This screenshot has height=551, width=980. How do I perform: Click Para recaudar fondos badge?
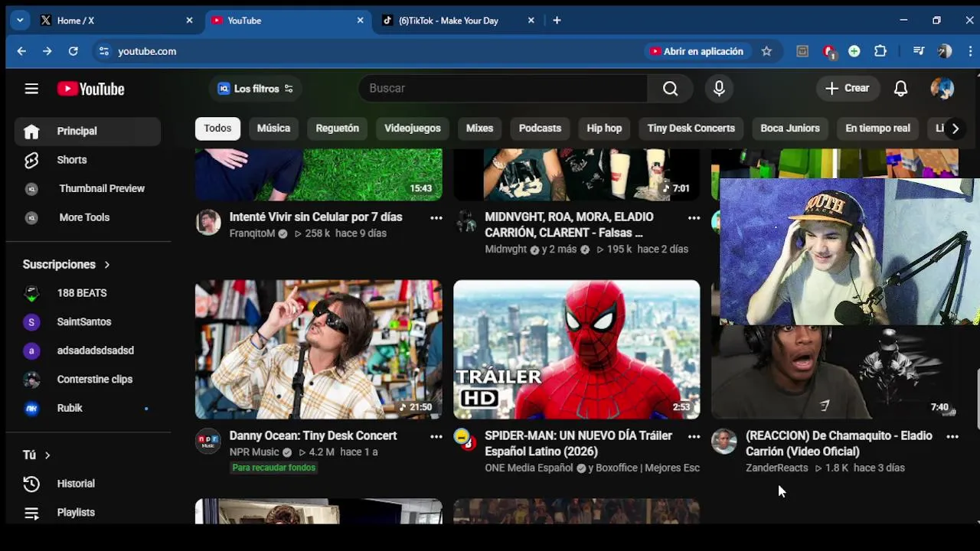pyautogui.click(x=273, y=468)
